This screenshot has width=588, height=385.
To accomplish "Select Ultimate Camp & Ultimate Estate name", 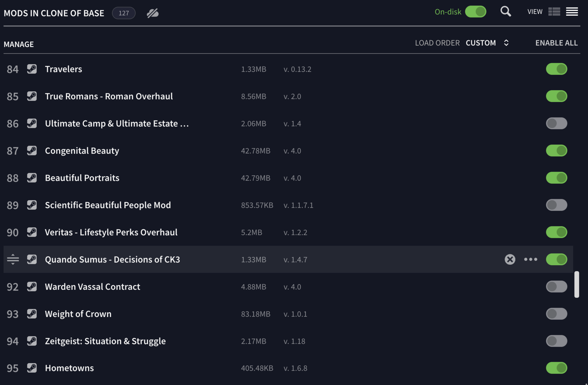I will tap(117, 123).
